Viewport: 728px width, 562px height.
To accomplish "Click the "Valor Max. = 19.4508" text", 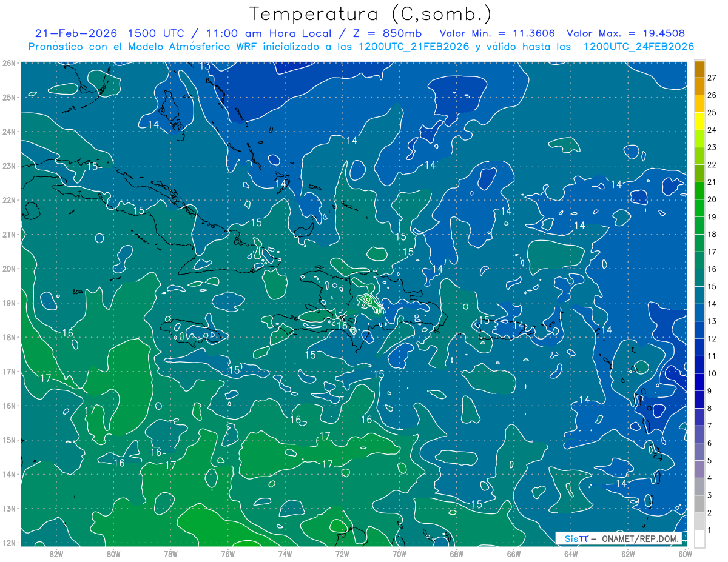I will pyautogui.click(x=626, y=33).
